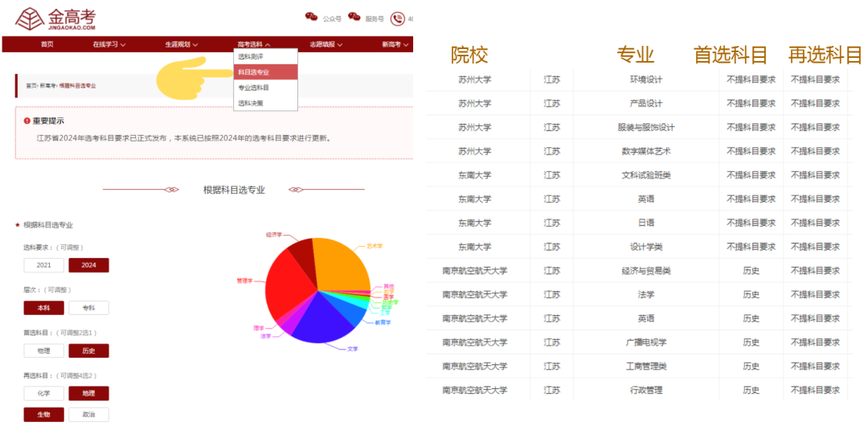Pick 物理 as first-choice subject
868x426 pixels.
click(43, 350)
